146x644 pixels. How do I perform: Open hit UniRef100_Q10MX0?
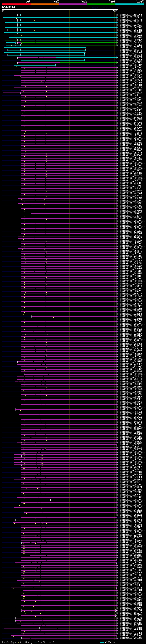pyautogui.click(x=131, y=25)
